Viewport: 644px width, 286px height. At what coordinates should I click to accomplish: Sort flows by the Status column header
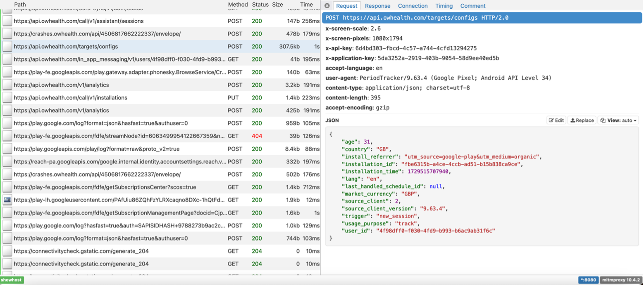260,4
